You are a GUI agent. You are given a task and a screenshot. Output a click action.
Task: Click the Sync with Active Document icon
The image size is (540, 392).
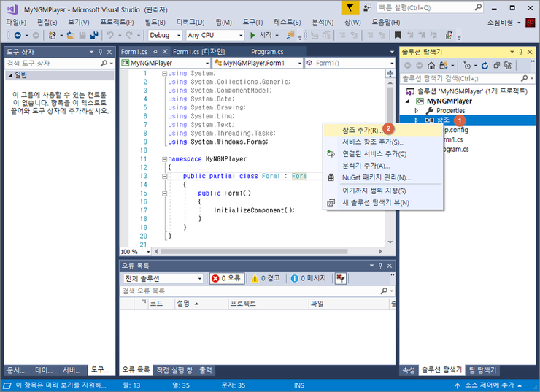(444, 66)
